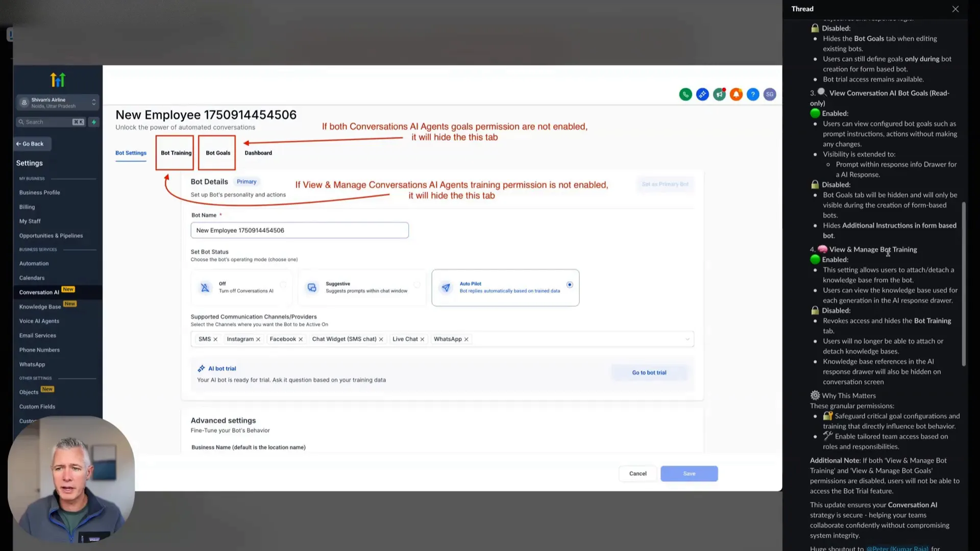Open the Shivam's Airline location switcher
The height and width of the screenshot is (551, 980).
[58, 102]
